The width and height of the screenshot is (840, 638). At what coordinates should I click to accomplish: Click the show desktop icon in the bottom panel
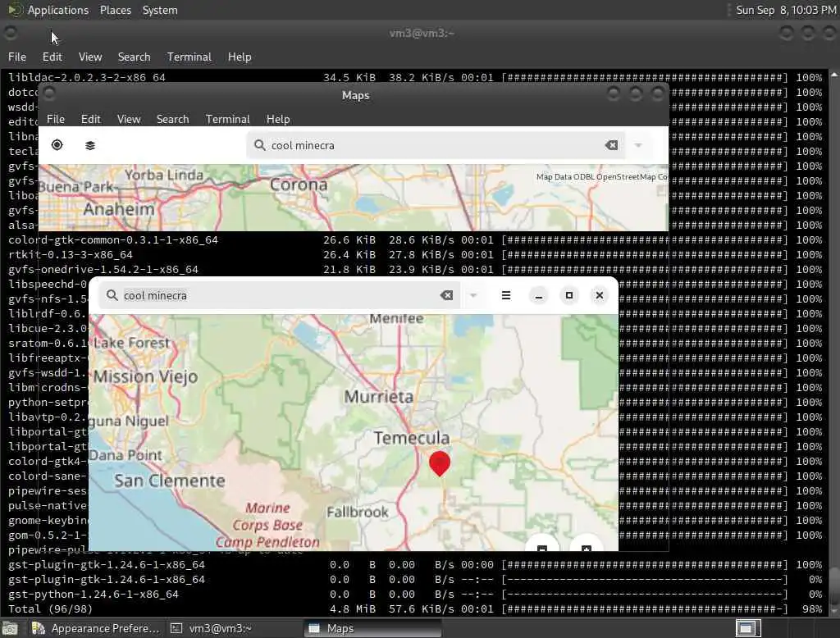pos(10,628)
